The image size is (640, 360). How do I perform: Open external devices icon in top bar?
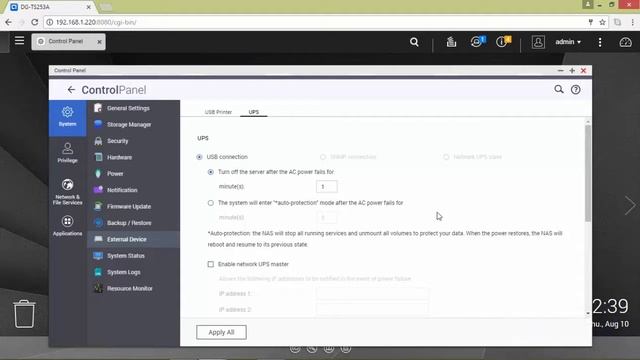[477, 41]
